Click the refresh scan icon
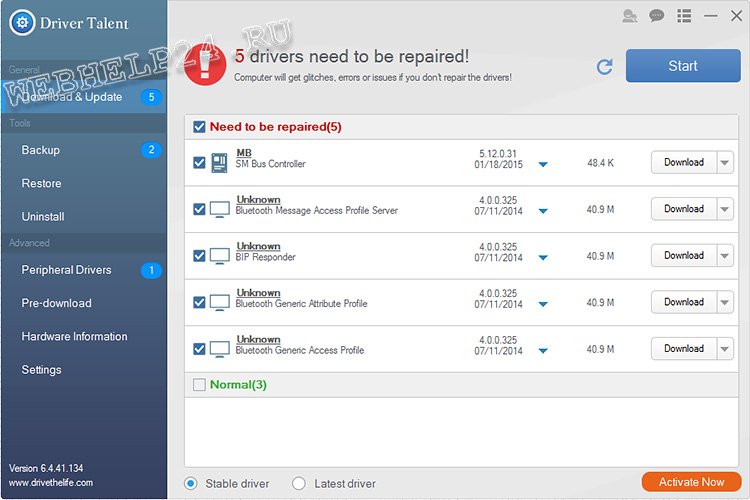Viewport: 750px width, 500px height. click(605, 67)
